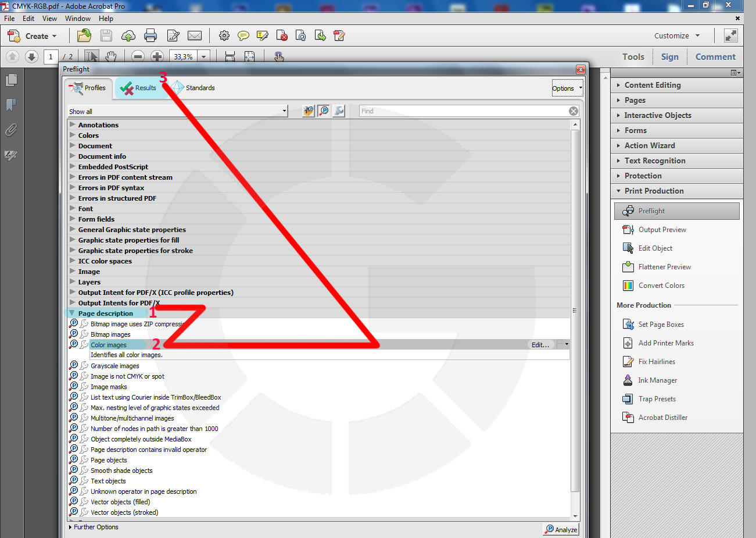Toggle the preflight profiles filter icon
The width and height of the screenshot is (756, 538).
click(309, 111)
